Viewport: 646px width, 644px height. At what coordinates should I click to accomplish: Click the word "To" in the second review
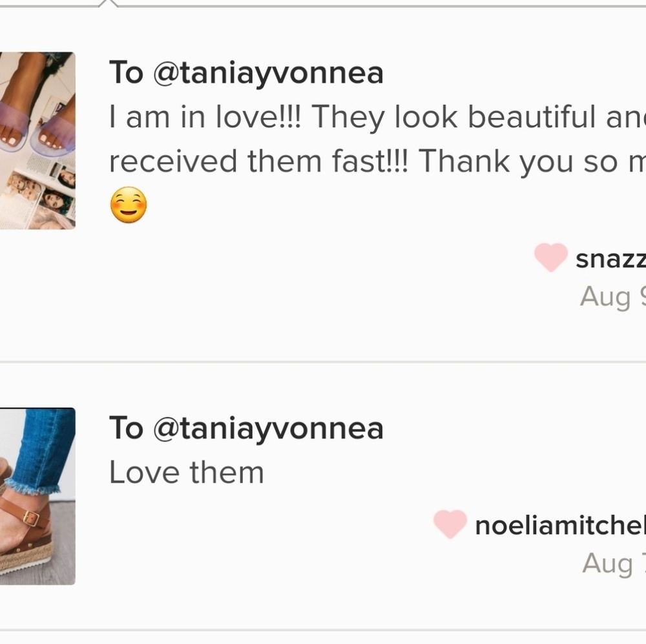[125, 428]
